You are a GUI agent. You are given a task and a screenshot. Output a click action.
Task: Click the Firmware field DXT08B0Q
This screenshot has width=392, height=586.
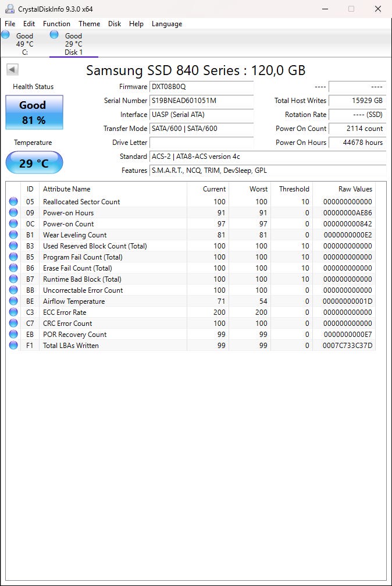201,87
